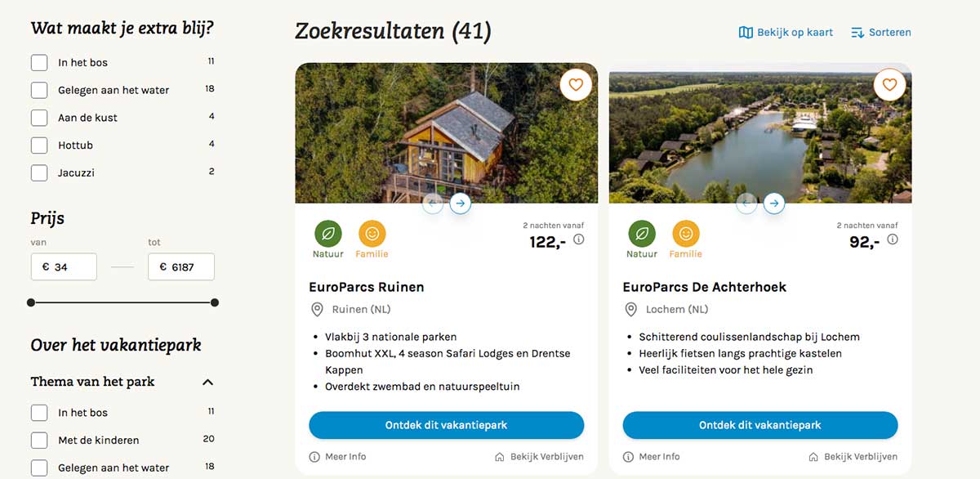Click Familie smiley icon on Achterhoek card
The height and width of the screenshot is (479, 980).
point(686,234)
